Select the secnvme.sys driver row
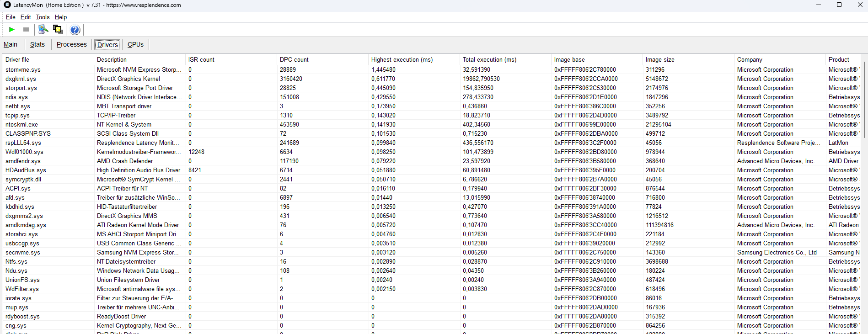Image resolution: width=868 pixels, height=334 pixels. pos(432,252)
